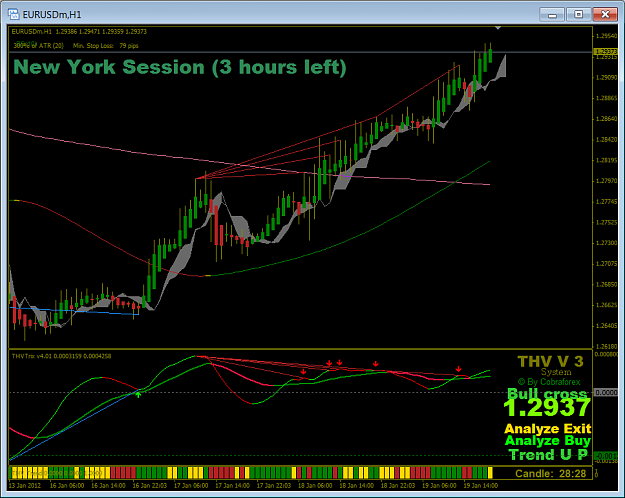Click the 1.26180 price axis label
Image resolution: width=625 pixels, height=498 pixels.
point(606,346)
